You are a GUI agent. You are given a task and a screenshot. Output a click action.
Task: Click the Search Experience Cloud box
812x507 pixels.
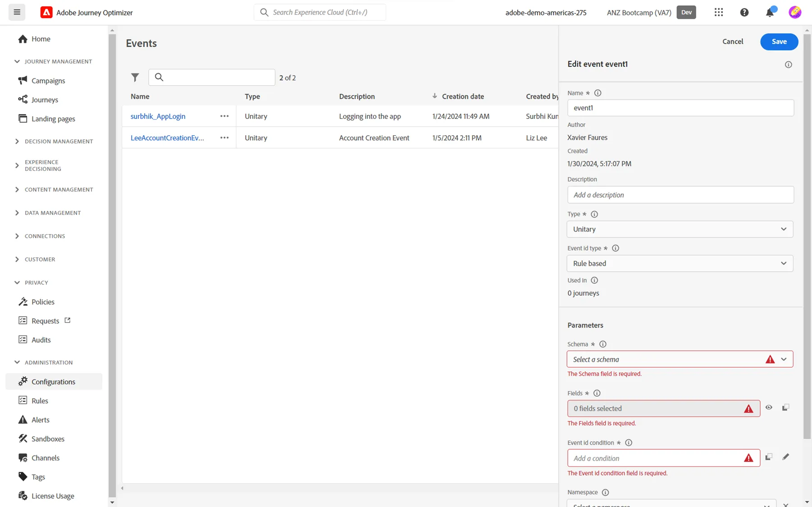click(319, 12)
